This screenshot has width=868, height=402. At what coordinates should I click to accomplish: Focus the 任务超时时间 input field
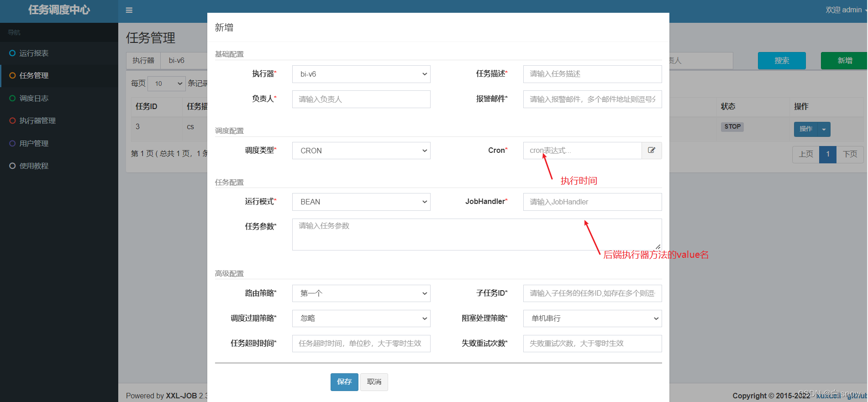(361, 344)
